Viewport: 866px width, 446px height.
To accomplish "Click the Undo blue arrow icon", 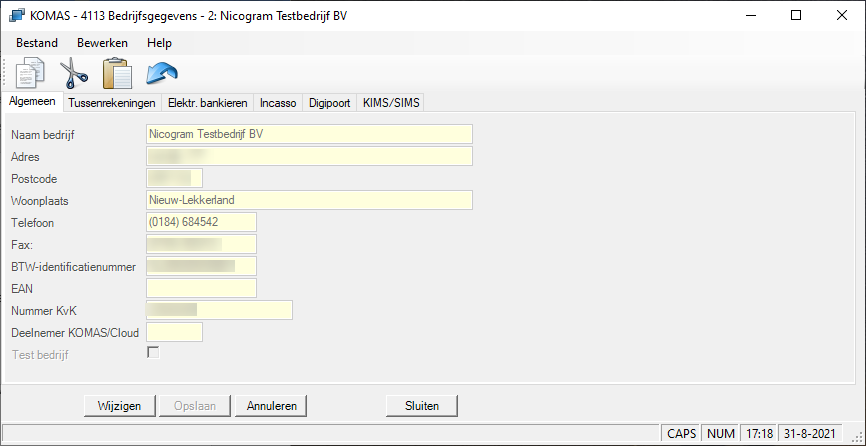I will click(161, 73).
